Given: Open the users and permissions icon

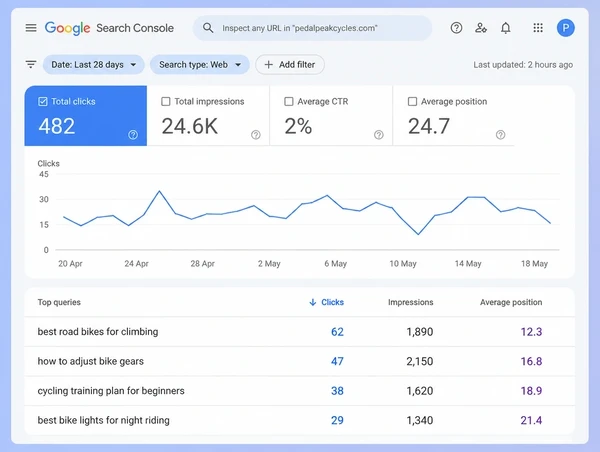Looking at the screenshot, I should point(481,28).
